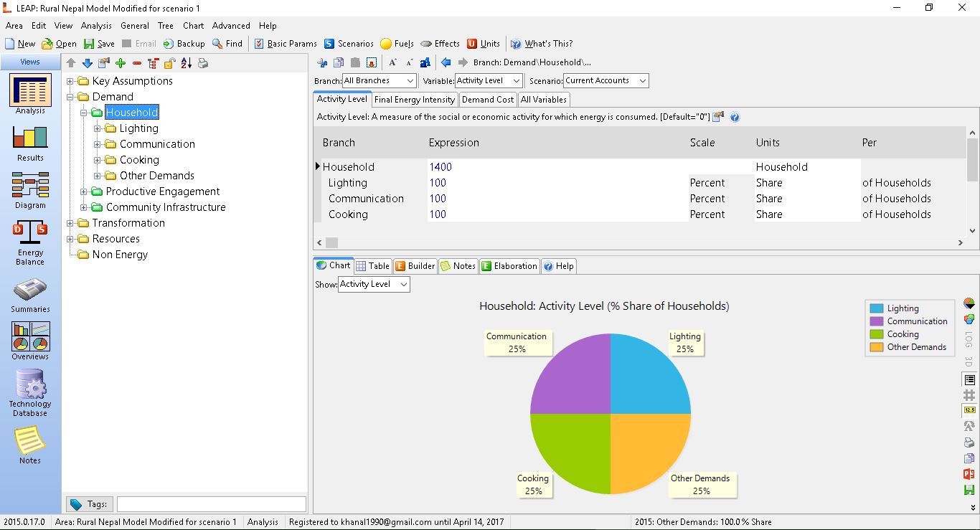Open the Scenarios manager

tap(349, 44)
